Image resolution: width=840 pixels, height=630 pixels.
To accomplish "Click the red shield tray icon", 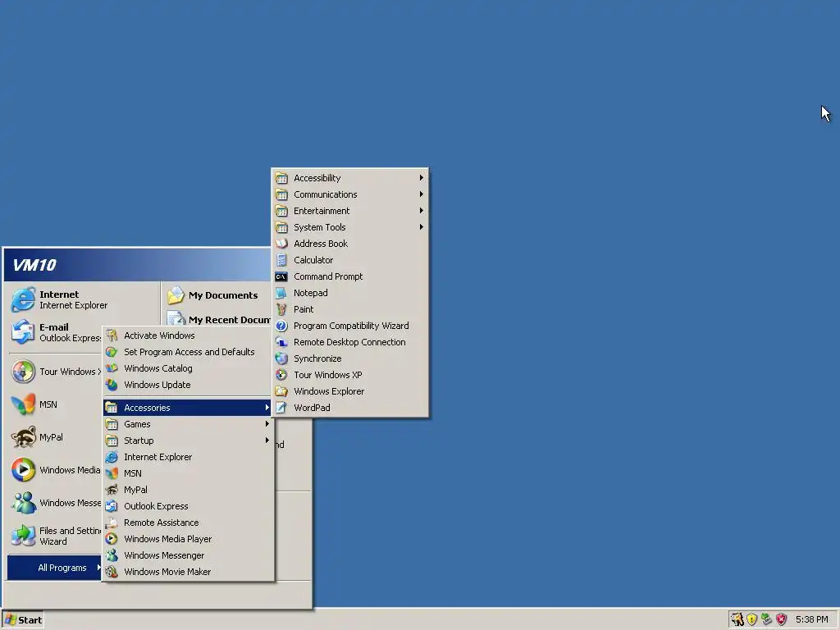I will point(782,619).
